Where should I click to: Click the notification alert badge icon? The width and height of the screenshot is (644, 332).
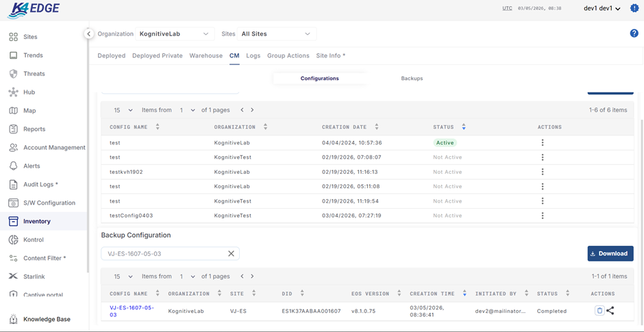(634, 8)
